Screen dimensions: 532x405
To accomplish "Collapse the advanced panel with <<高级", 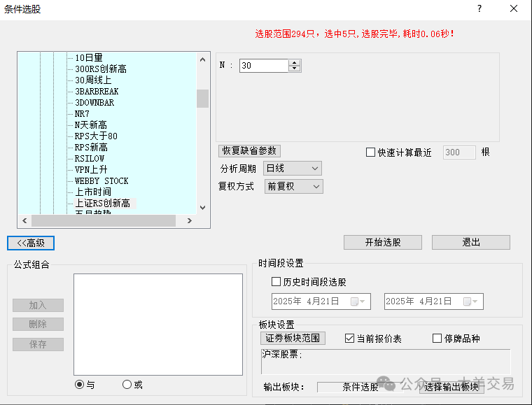I will click(31, 243).
